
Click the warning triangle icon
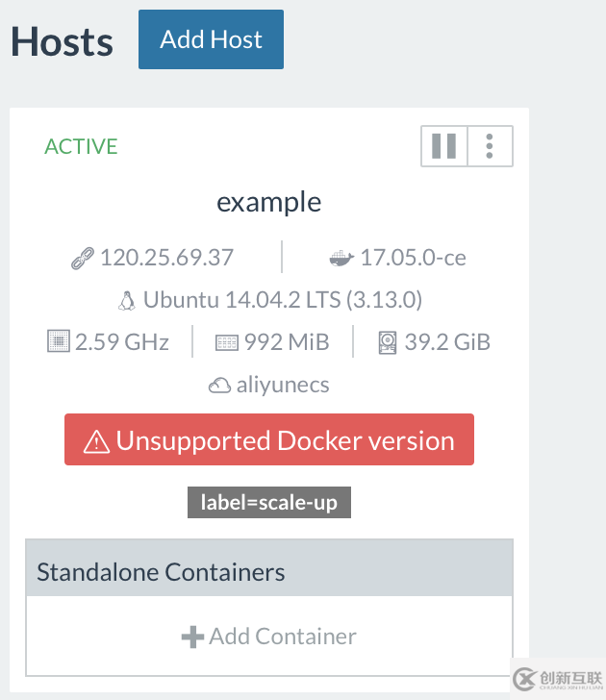coord(97,441)
